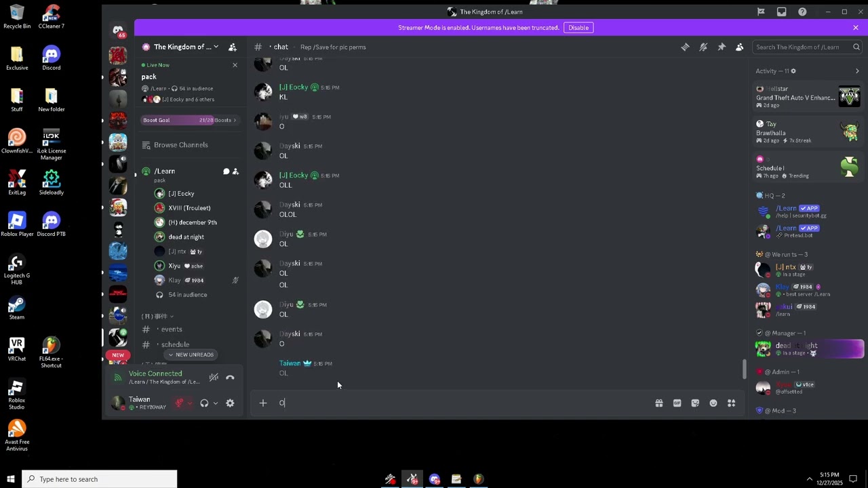Image resolution: width=868 pixels, height=488 pixels.
Task: Toggle deafen headphones button
Action: point(204,403)
